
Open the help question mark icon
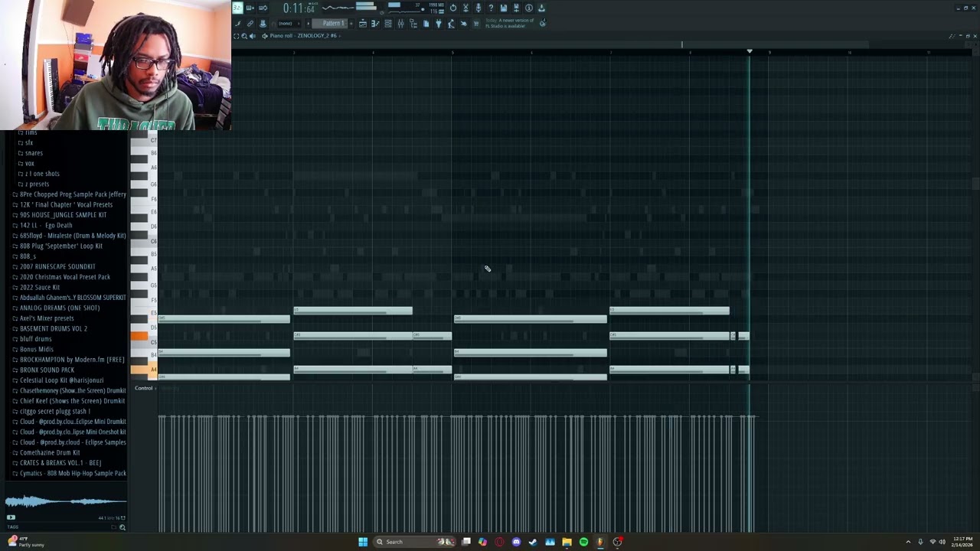(491, 8)
